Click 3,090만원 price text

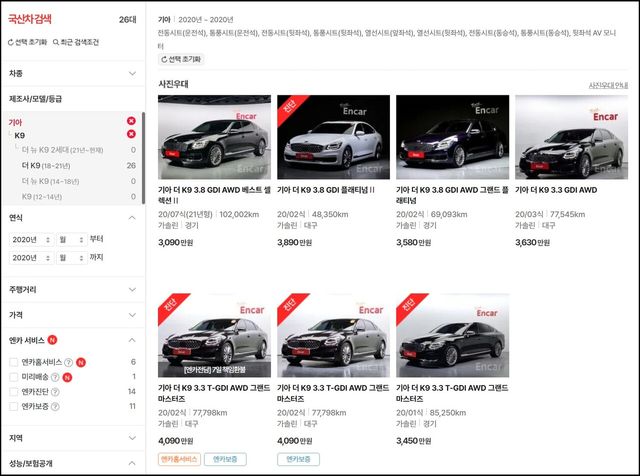[x=176, y=242]
